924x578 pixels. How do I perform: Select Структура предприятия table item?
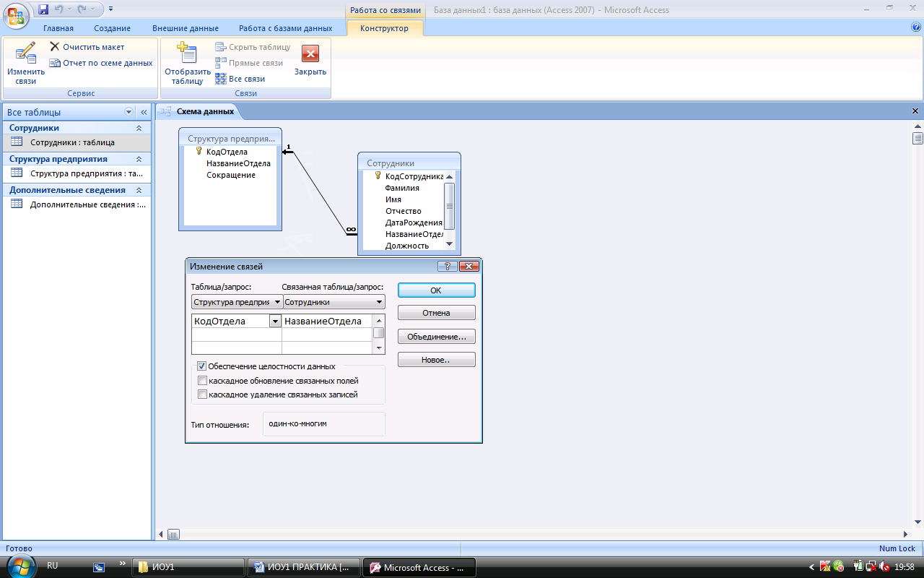click(76, 173)
